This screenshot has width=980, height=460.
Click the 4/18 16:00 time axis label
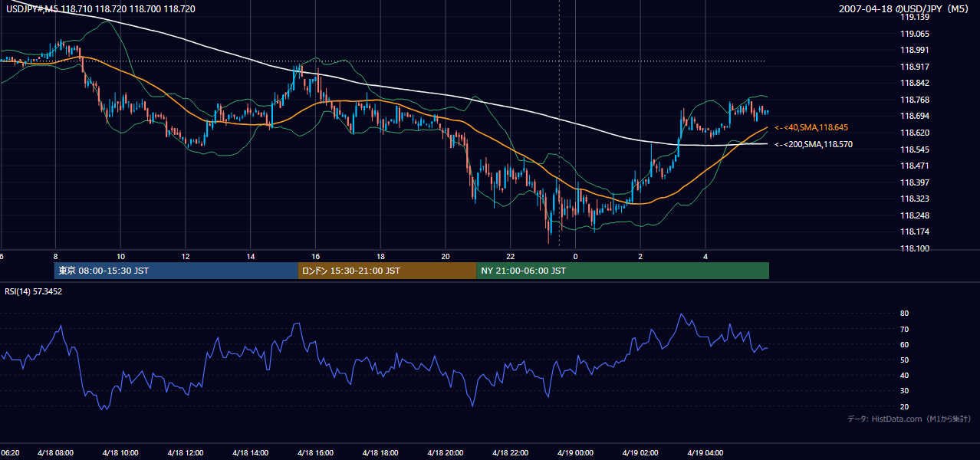point(316,453)
